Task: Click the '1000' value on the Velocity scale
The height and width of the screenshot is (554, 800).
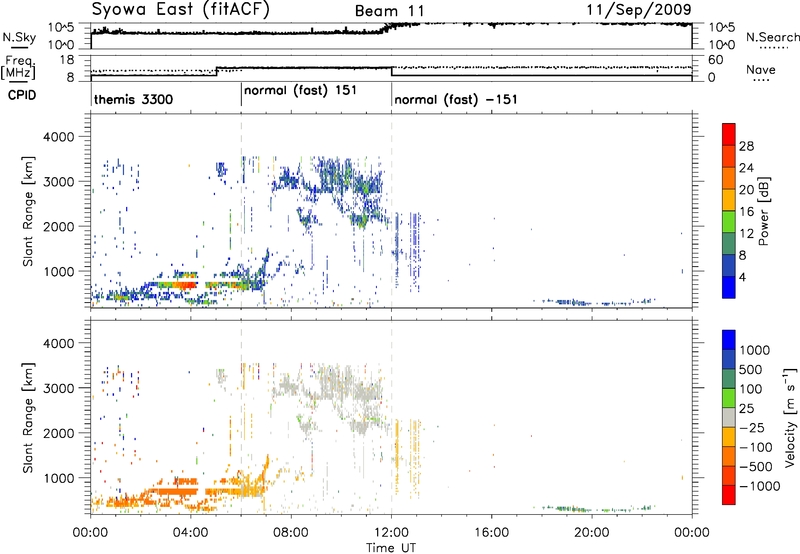Action: 754,350
